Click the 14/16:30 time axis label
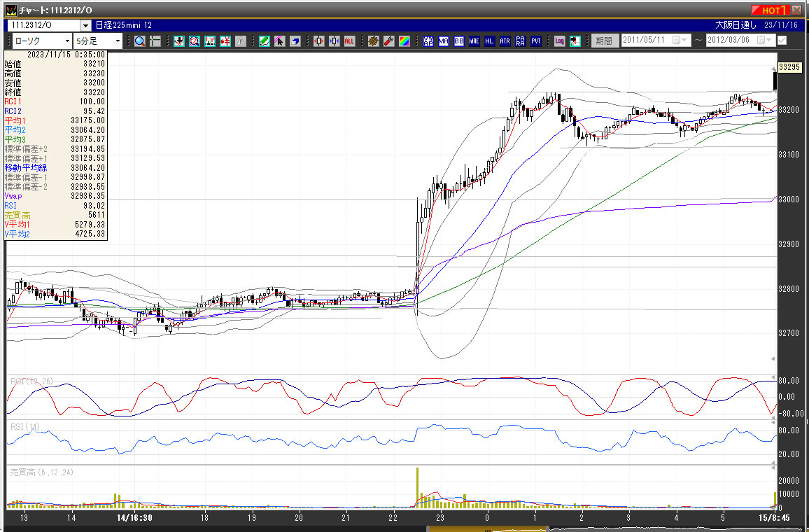 click(134, 517)
